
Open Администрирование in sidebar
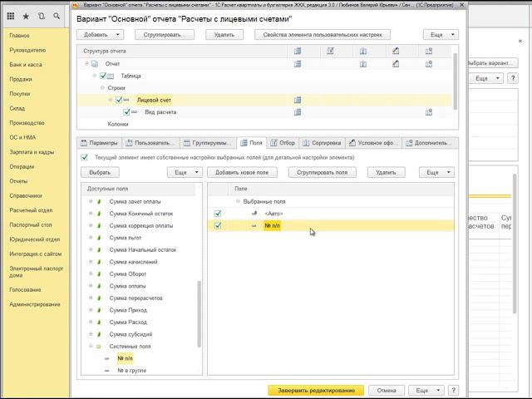coord(35,304)
